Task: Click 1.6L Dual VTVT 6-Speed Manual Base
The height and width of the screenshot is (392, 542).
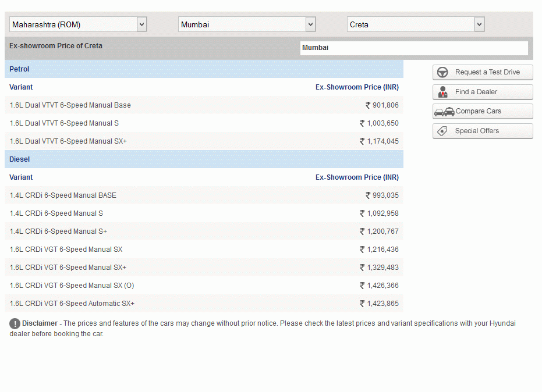Action: tap(70, 105)
